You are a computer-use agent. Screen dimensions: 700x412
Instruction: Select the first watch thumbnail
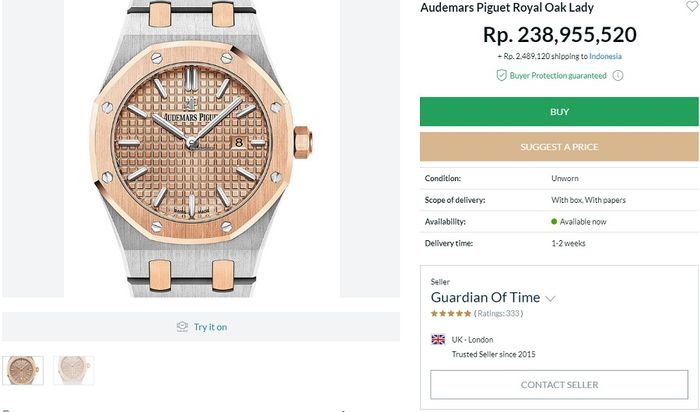(x=23, y=370)
